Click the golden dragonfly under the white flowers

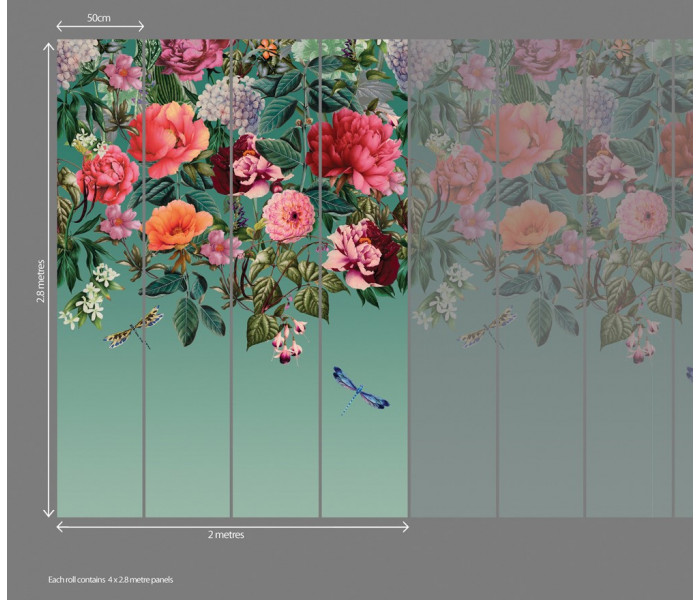tap(134, 328)
